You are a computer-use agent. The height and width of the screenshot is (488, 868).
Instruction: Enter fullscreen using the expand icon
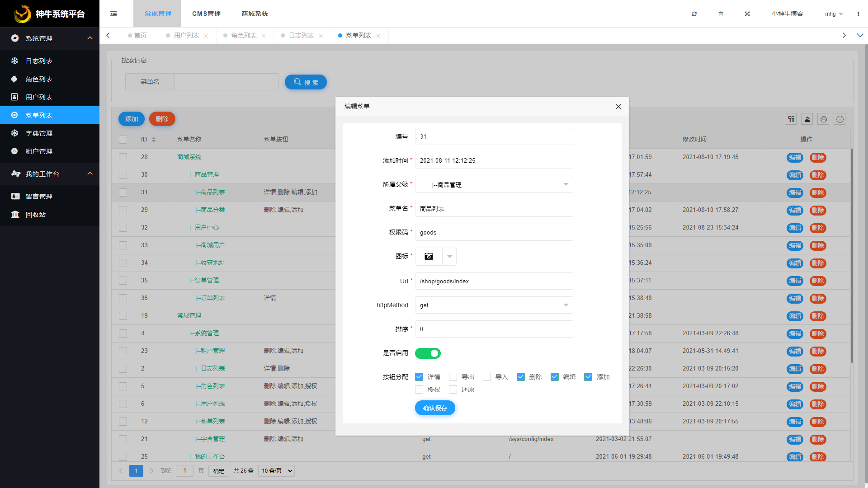pyautogui.click(x=747, y=14)
